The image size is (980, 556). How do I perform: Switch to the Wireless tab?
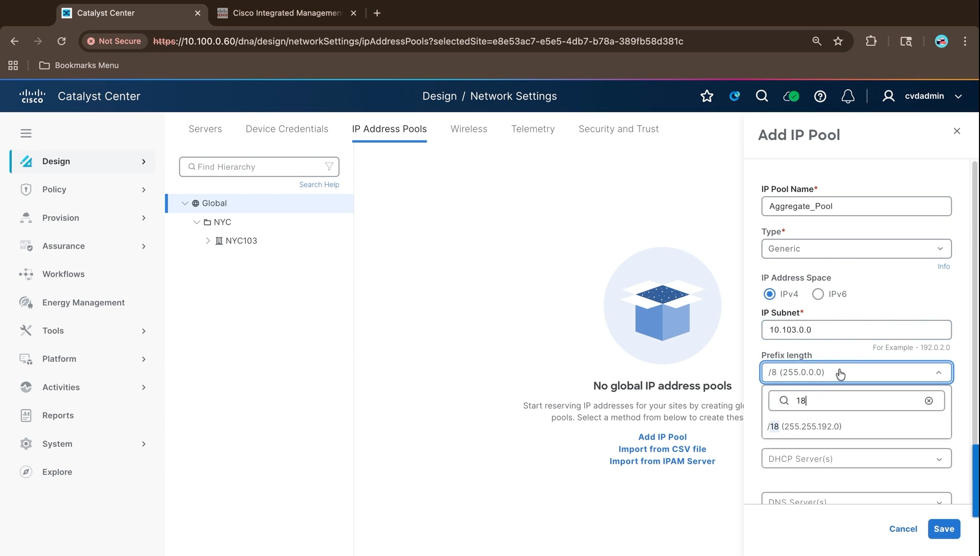coord(468,129)
